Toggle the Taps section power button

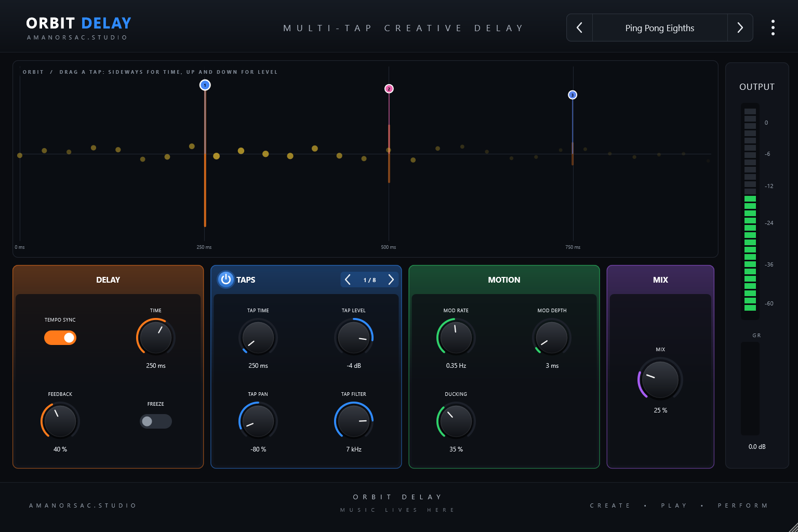tap(225, 280)
